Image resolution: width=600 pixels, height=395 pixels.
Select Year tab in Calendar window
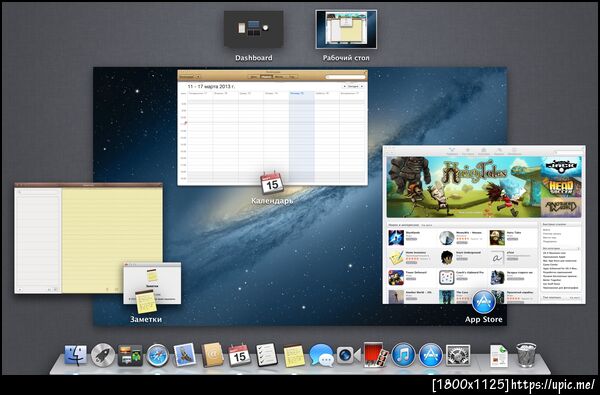[291, 77]
